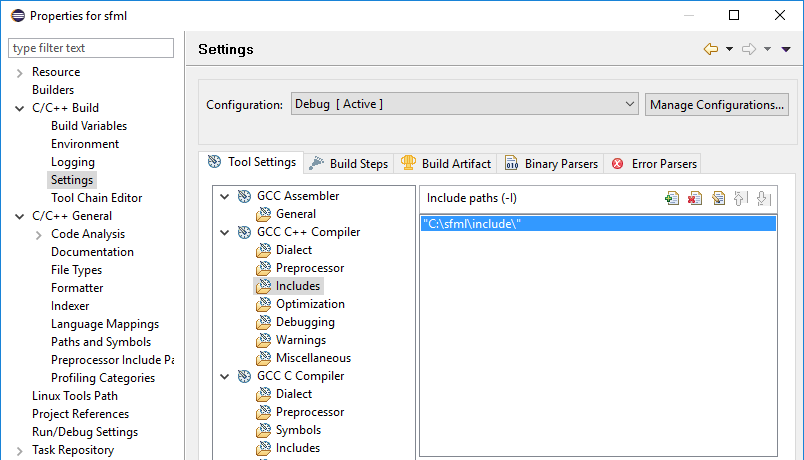The image size is (804, 460).
Task: Open the Builders properties page
Action: click(53, 90)
